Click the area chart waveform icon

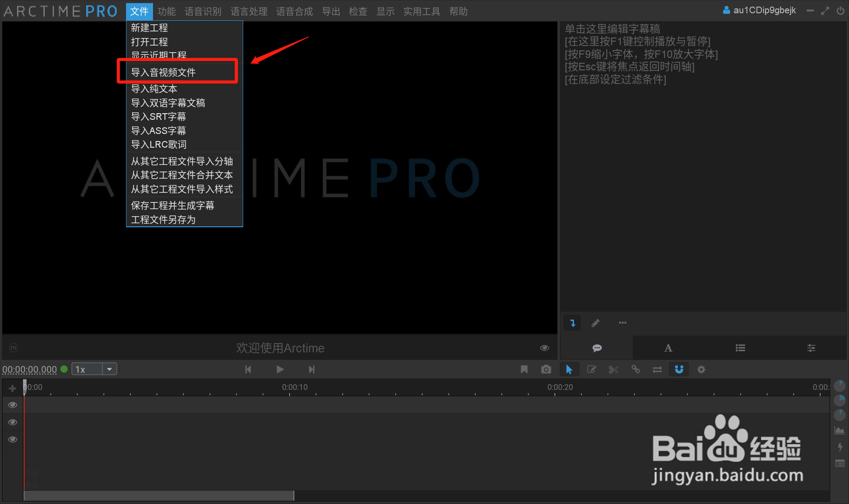(839, 431)
